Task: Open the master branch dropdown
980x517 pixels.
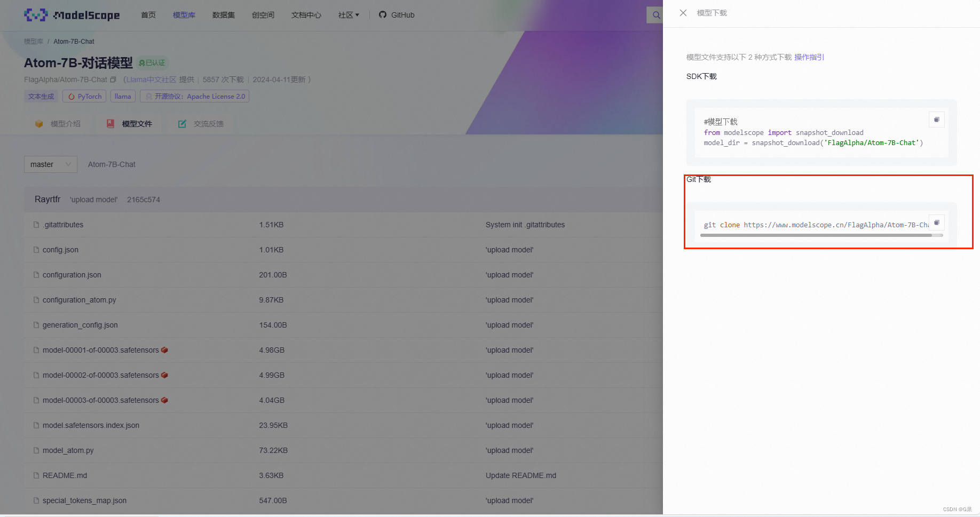Action: point(51,164)
